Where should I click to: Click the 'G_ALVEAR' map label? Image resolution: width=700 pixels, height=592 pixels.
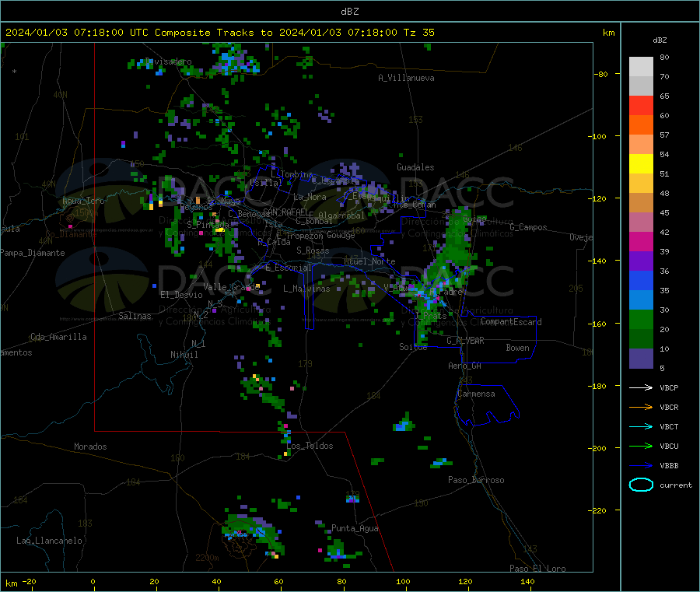coord(465,341)
